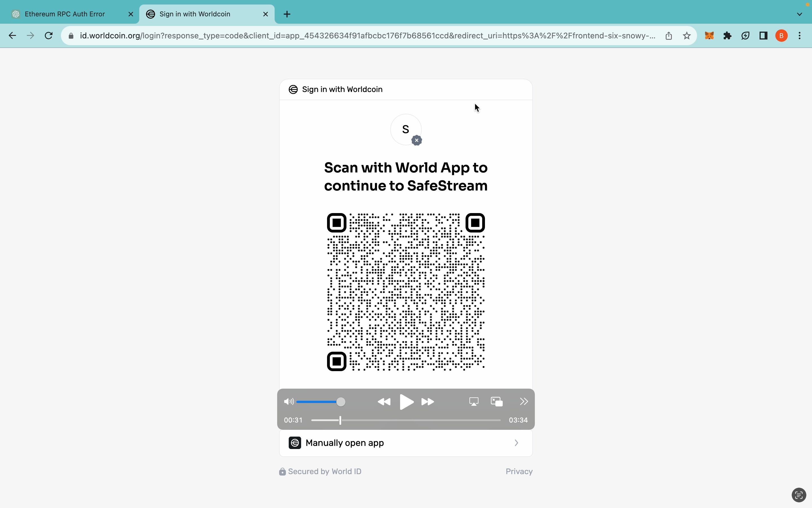
Task: Go forward to the next page
Action: pos(30,36)
